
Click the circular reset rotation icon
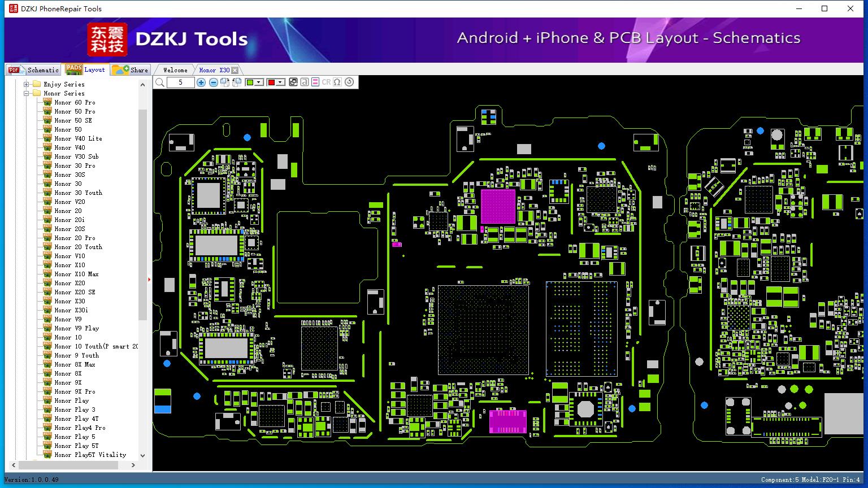tap(349, 82)
